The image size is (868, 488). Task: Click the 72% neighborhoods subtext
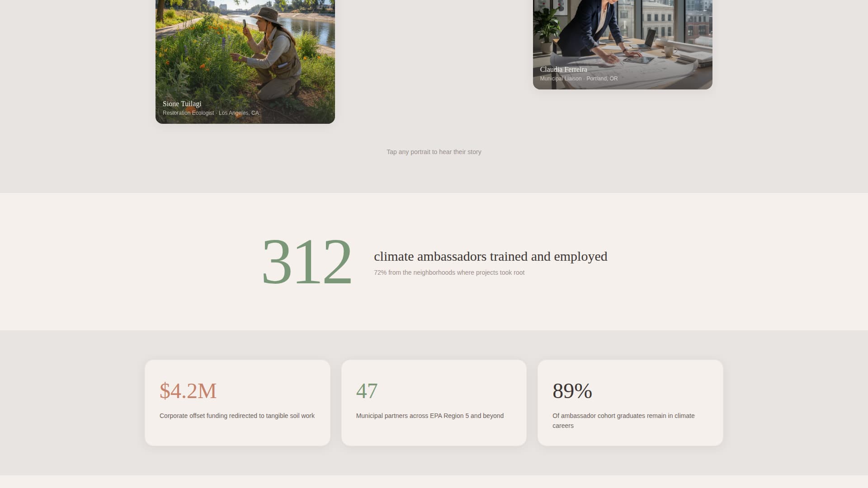[449, 272]
